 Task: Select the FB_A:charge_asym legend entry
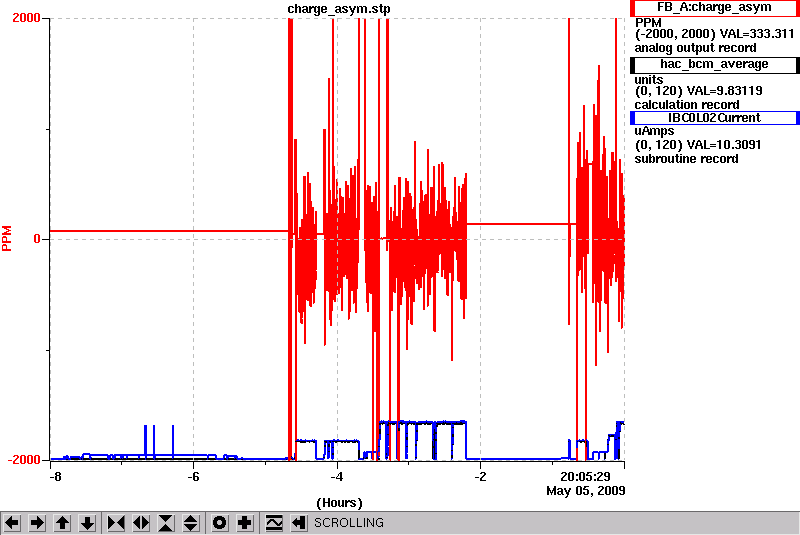click(714, 8)
